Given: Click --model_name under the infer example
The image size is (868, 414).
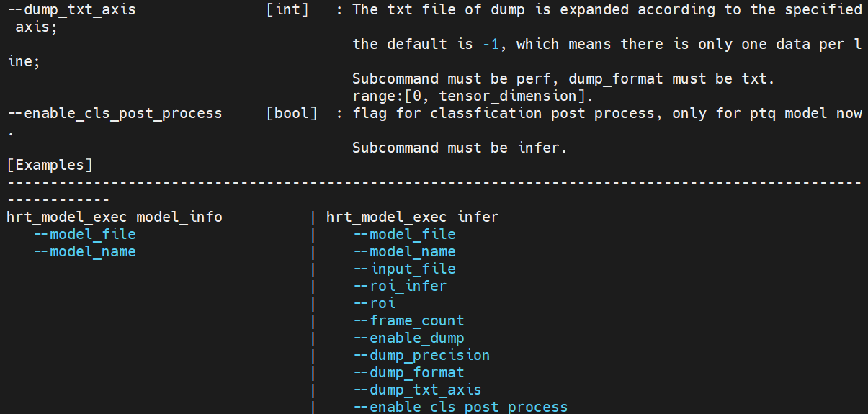Looking at the screenshot, I should pyautogui.click(x=404, y=252).
